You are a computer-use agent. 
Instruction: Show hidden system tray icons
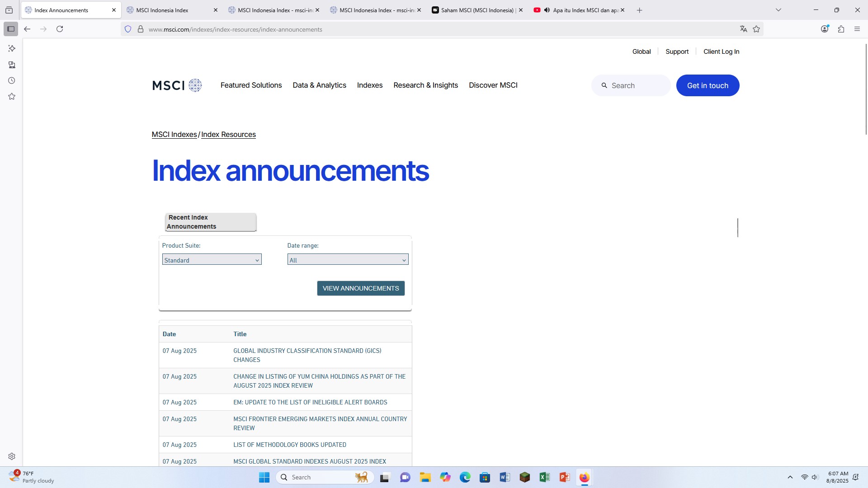(790, 477)
